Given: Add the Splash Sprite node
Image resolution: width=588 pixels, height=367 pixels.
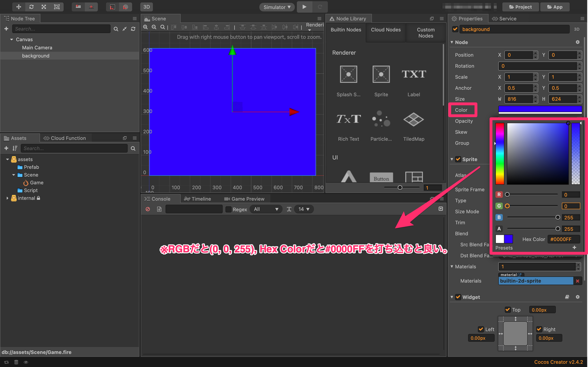Looking at the screenshot, I should click(x=348, y=74).
